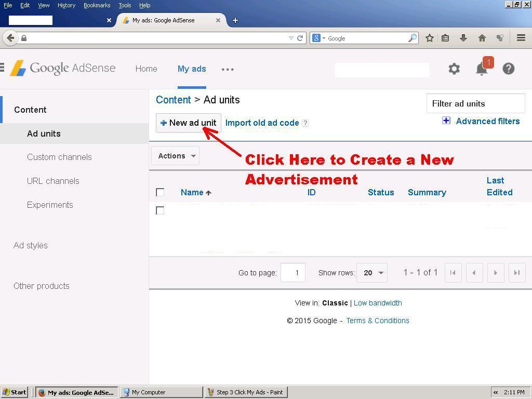Open the downloads arrow icon
The image size is (532, 399).
tap(463, 38)
